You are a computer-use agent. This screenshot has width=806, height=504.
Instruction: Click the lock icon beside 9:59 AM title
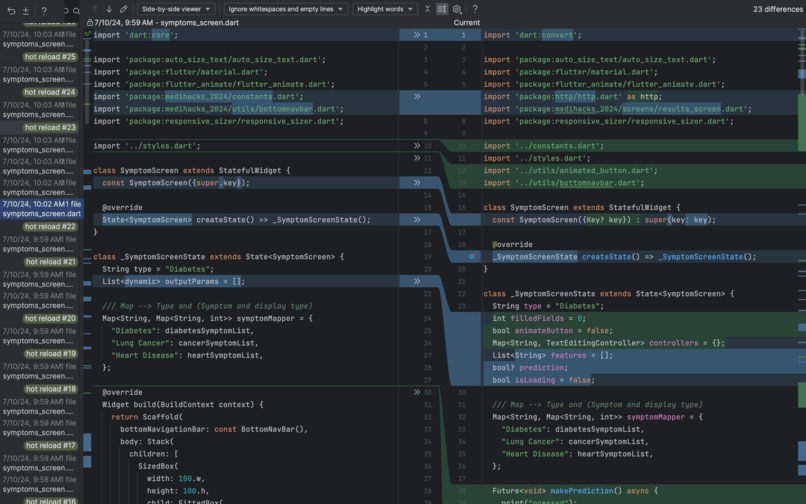pos(89,23)
